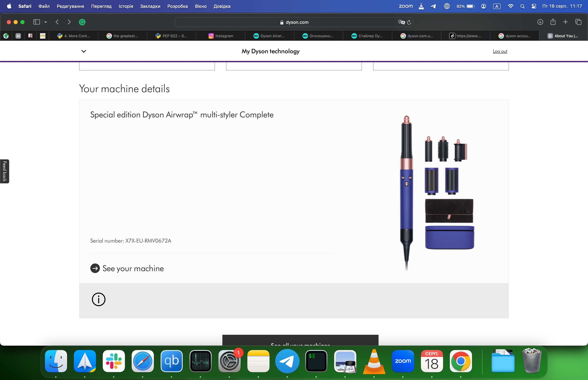Select the 'About You |...' tab
588x380 pixels.
563,36
